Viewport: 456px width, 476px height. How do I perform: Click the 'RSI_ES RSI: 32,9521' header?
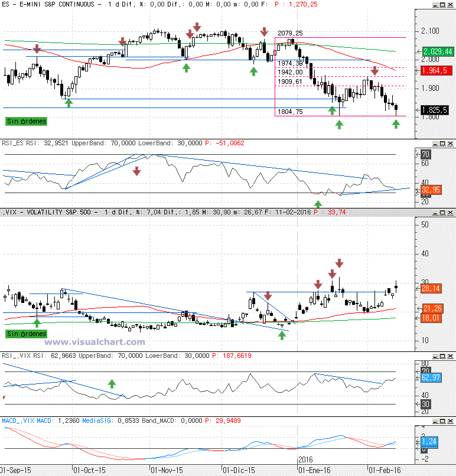[x=35, y=143]
